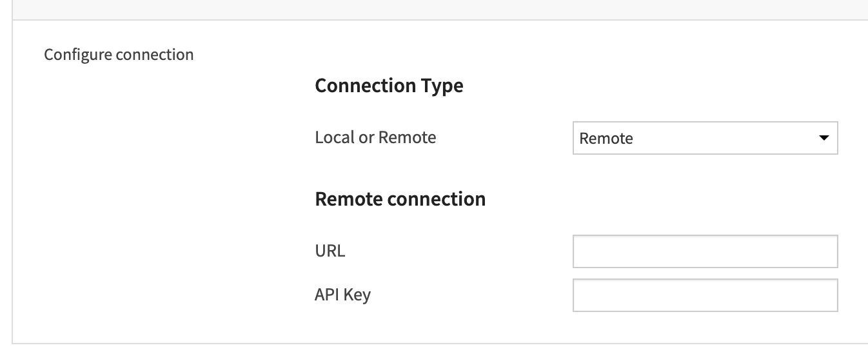Place cursor in the empty API Key textbox
Screen dimensions: 868x361
tap(705, 295)
